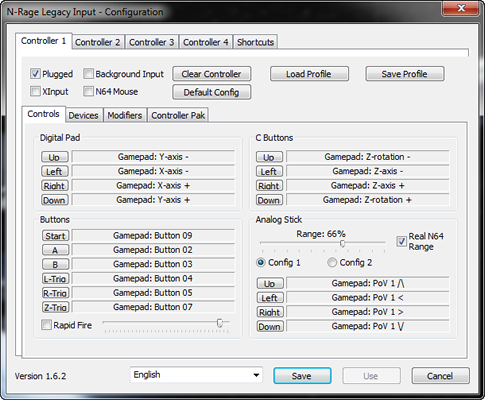
Task: Open the Devices sub-tab
Action: (x=84, y=116)
